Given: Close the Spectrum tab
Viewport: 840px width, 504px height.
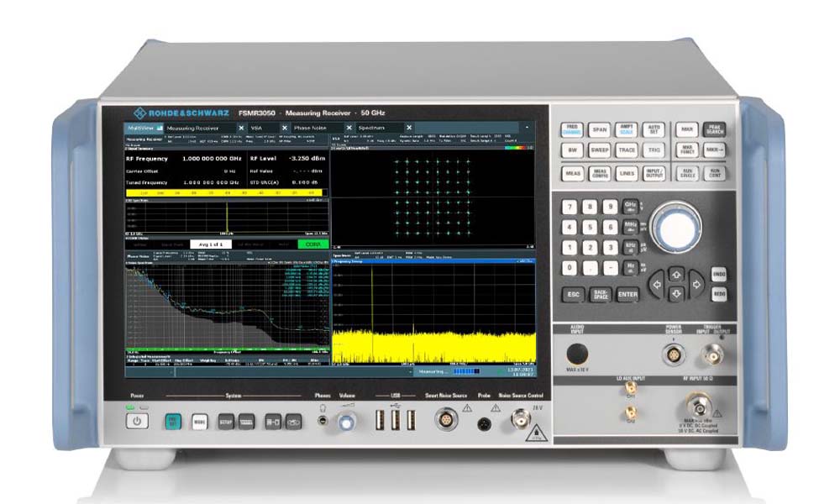Looking at the screenshot, I should click(409, 128).
